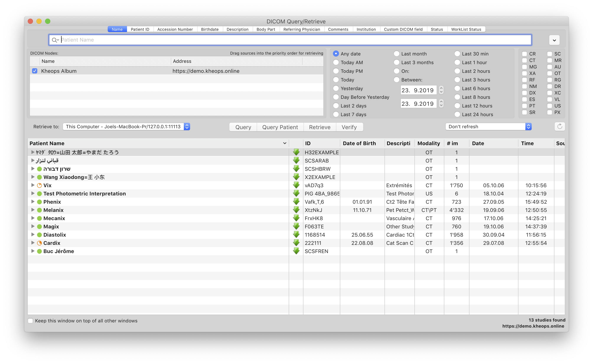
Task: Select the Verify icon button
Action: 350,127
